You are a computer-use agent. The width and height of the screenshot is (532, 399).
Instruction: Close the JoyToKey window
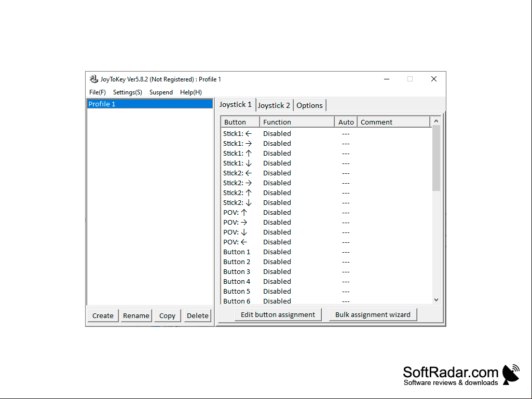[433, 79]
